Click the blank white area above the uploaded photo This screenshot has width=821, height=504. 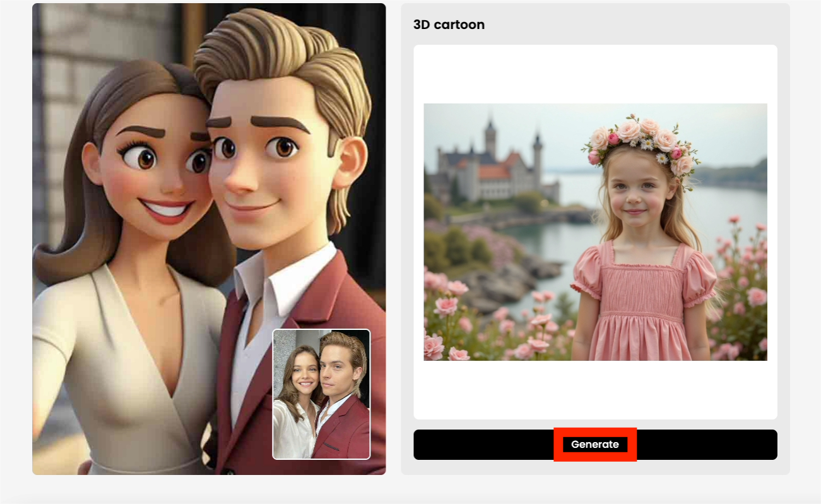coord(595,73)
